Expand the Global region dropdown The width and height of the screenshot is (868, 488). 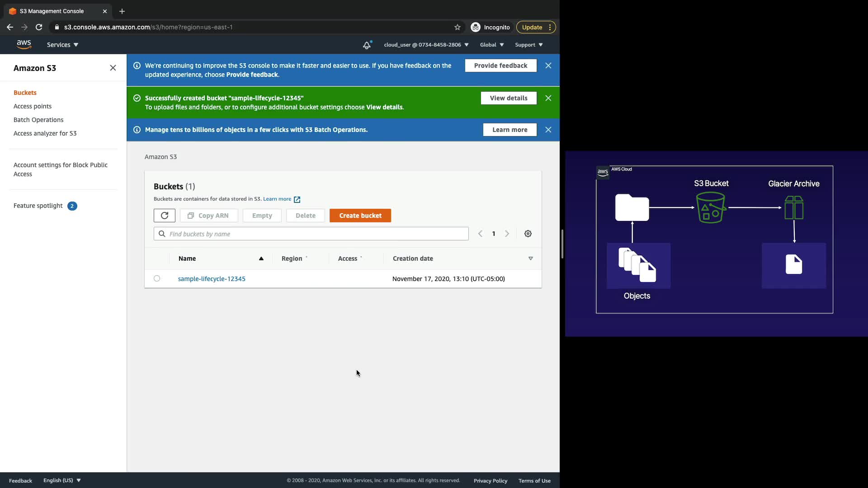(x=491, y=45)
